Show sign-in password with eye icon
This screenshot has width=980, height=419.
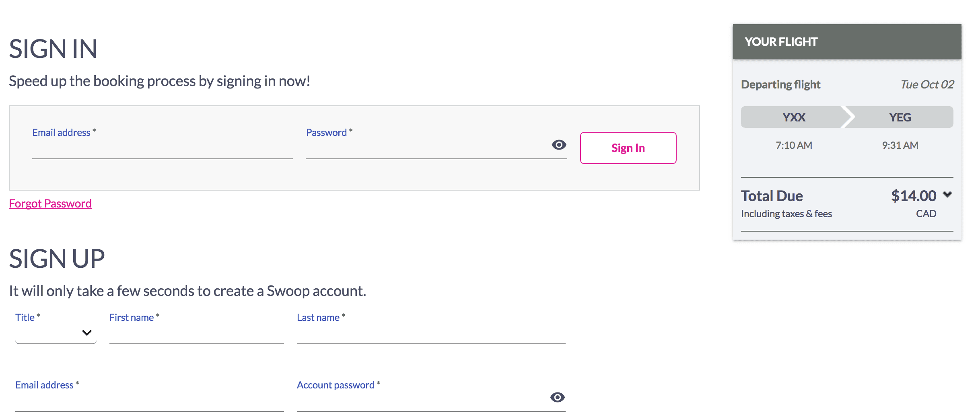559,145
